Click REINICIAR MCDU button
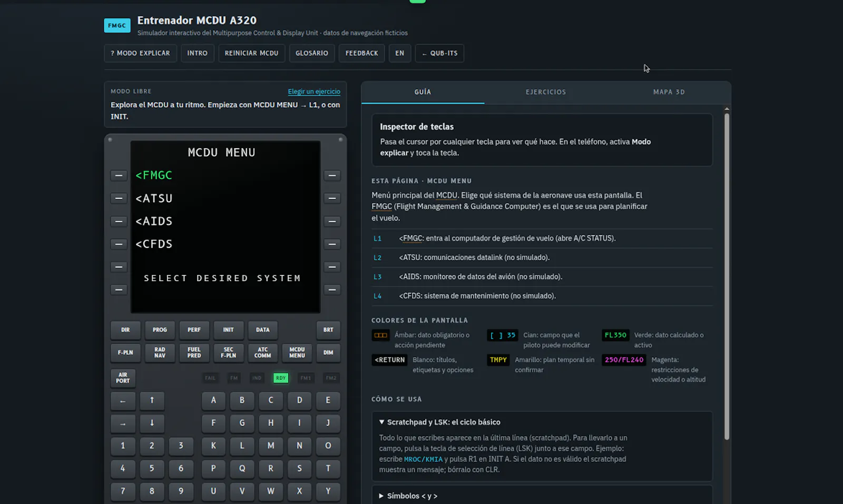The image size is (843, 504). 251,53
